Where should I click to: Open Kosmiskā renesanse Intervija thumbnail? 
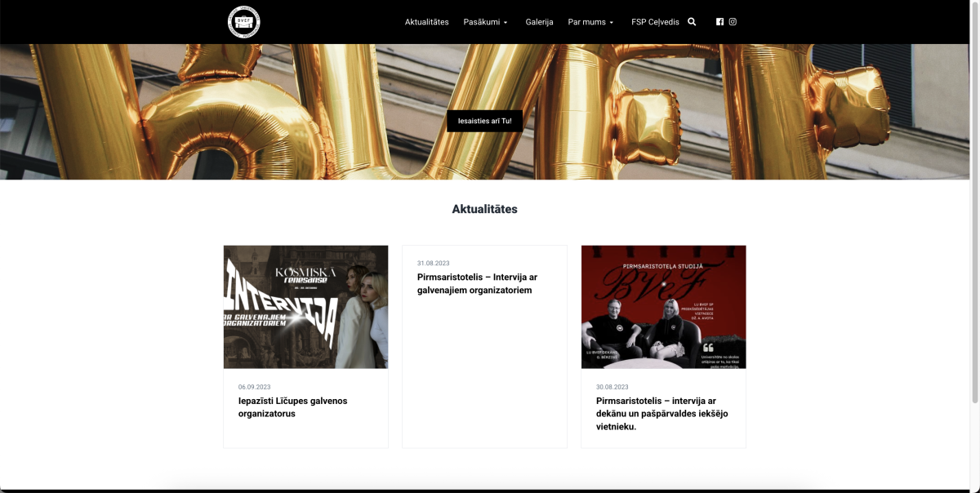tap(306, 307)
